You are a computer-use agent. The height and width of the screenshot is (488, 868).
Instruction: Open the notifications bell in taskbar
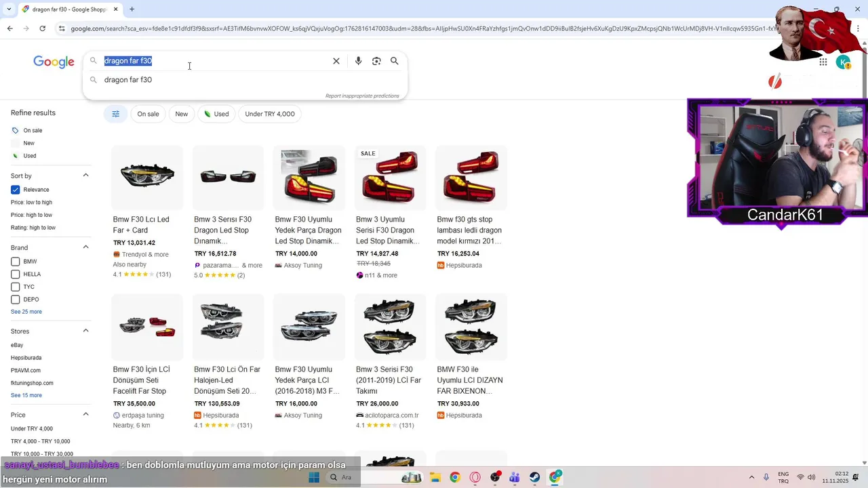tap(856, 477)
